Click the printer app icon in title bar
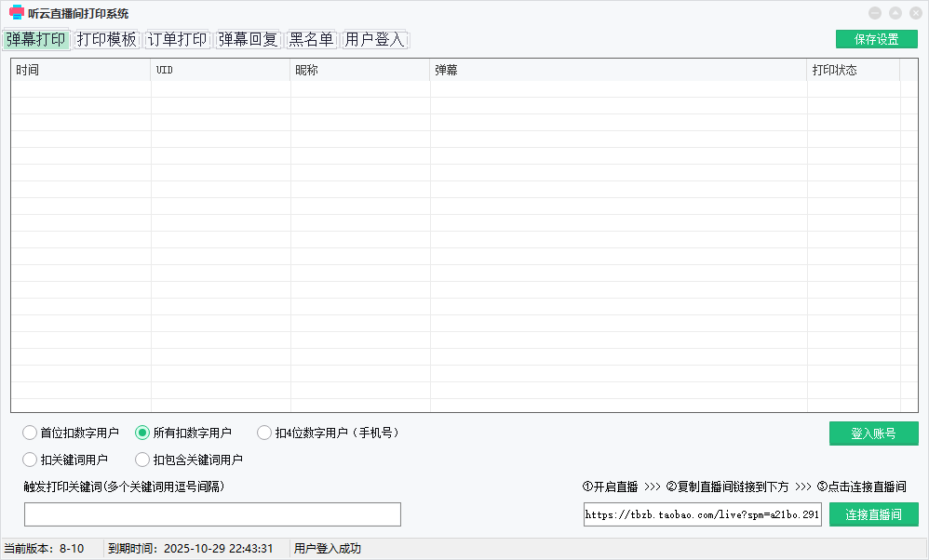 coord(16,13)
